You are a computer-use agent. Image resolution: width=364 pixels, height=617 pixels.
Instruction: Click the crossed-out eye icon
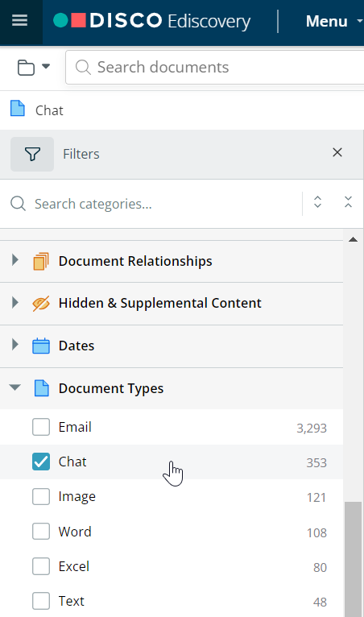click(x=41, y=304)
